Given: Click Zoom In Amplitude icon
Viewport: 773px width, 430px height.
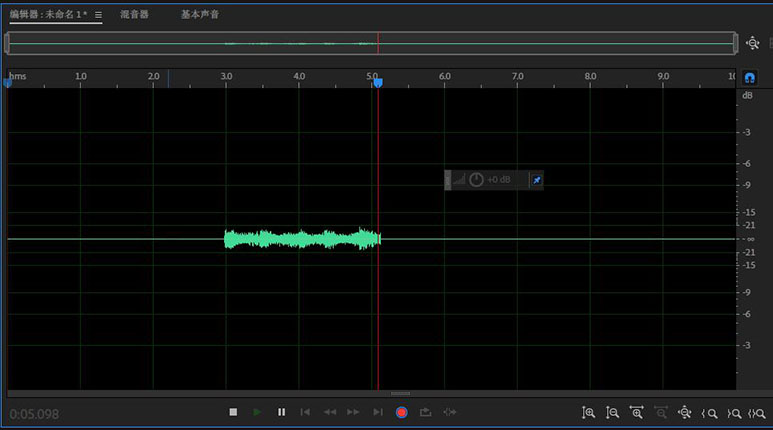Looking at the screenshot, I should tap(588, 413).
